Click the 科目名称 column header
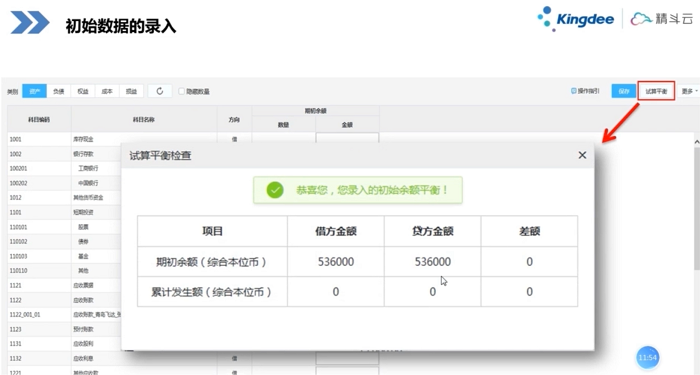Image resolution: width=700 pixels, height=375 pixels. tap(144, 119)
